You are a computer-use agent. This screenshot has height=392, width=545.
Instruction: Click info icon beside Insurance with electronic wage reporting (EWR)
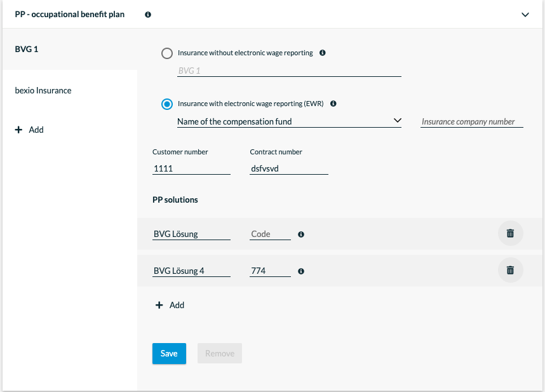(333, 104)
